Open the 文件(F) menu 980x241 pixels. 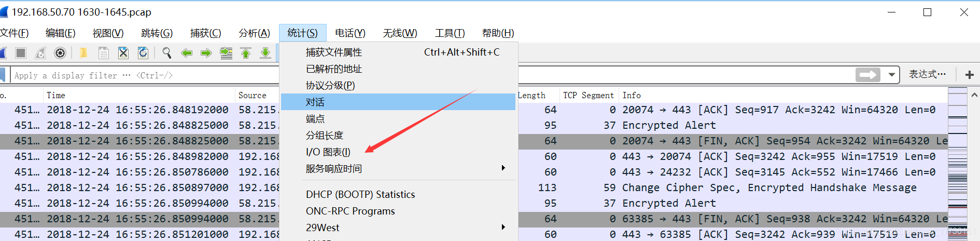coord(15,33)
